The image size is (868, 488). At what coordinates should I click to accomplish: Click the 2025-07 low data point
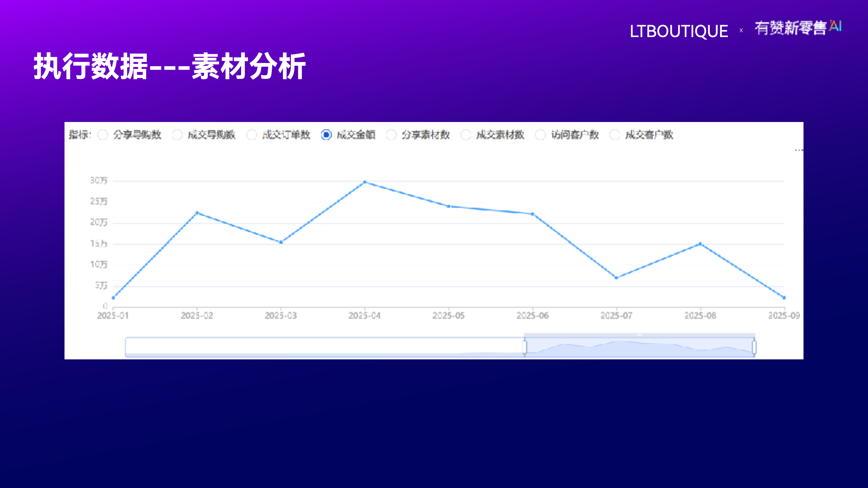(616, 278)
